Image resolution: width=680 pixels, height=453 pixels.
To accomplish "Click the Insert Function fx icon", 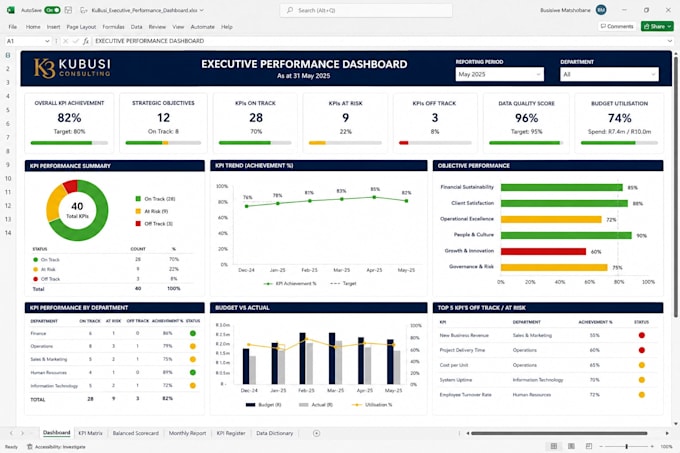I will point(86,41).
